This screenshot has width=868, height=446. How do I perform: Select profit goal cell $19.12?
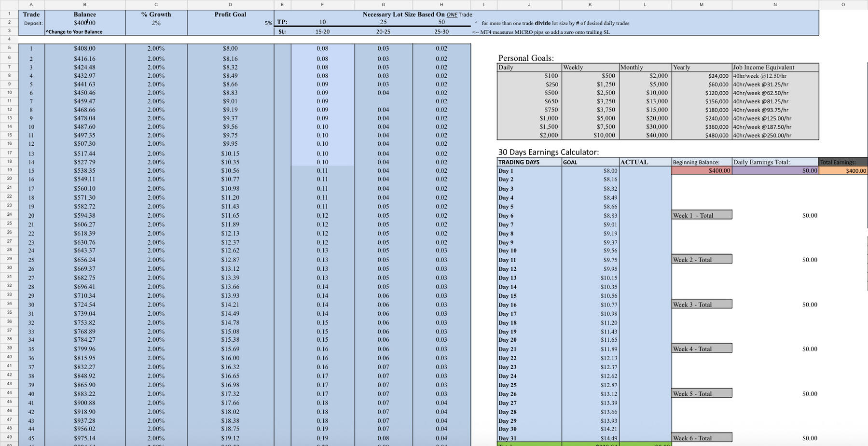[230, 438]
